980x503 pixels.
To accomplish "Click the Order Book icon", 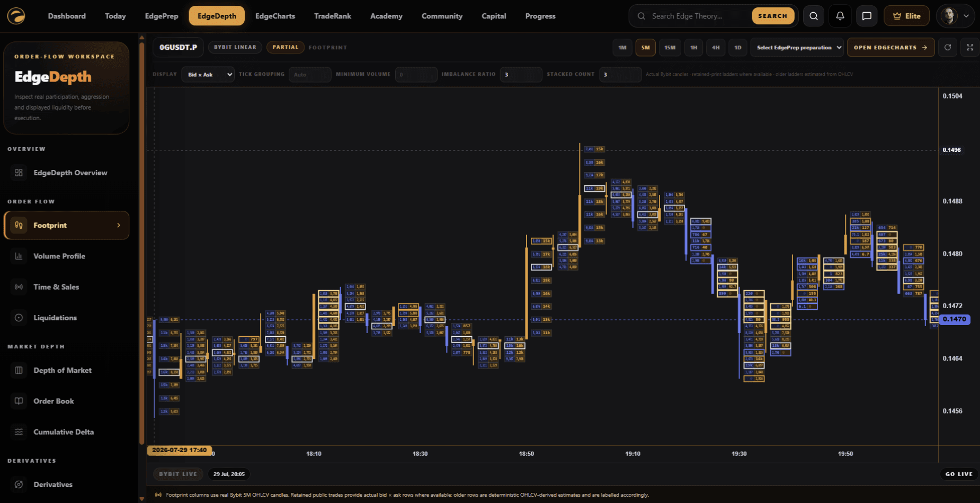I will pos(19,401).
